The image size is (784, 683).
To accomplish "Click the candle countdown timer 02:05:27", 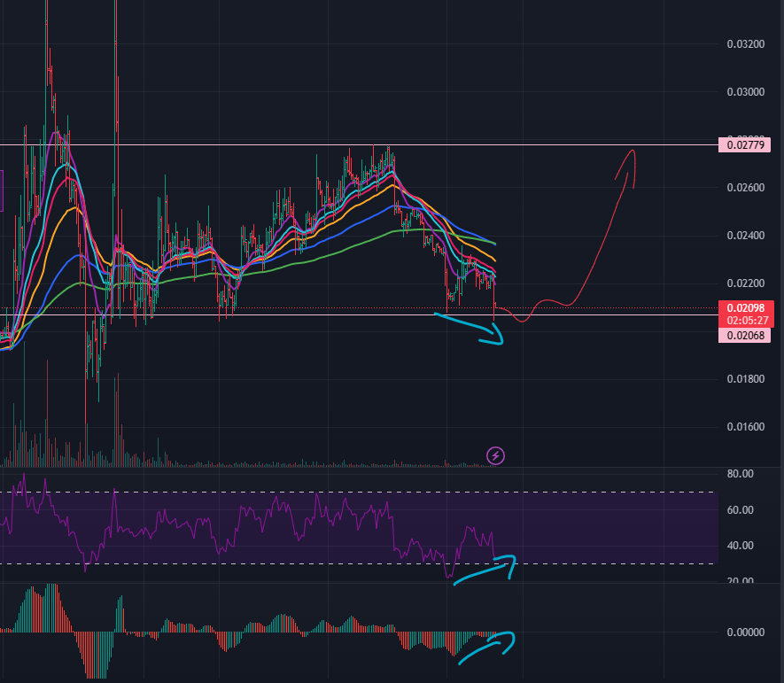I will (746, 321).
